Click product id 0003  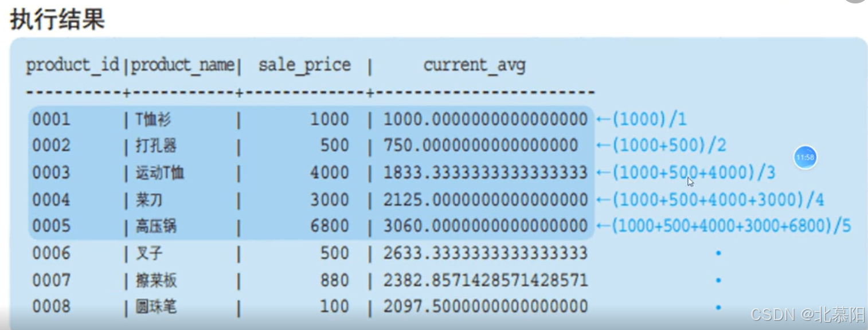[51, 172]
